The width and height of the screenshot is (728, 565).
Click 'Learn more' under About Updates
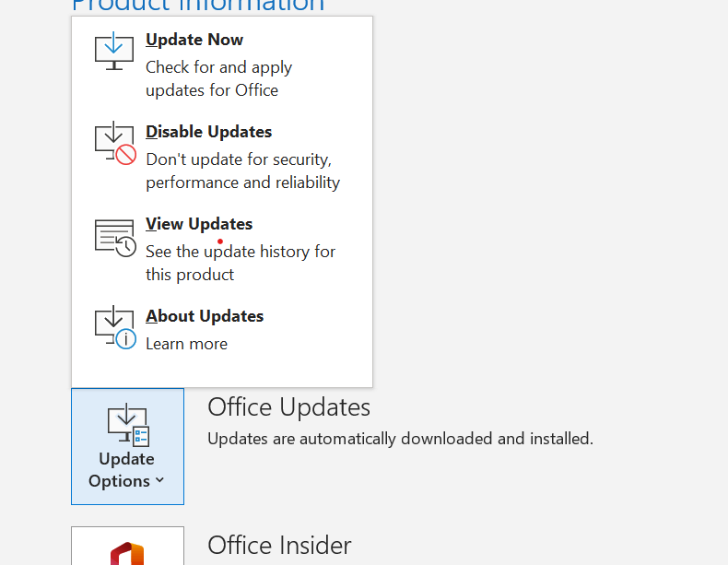(187, 344)
